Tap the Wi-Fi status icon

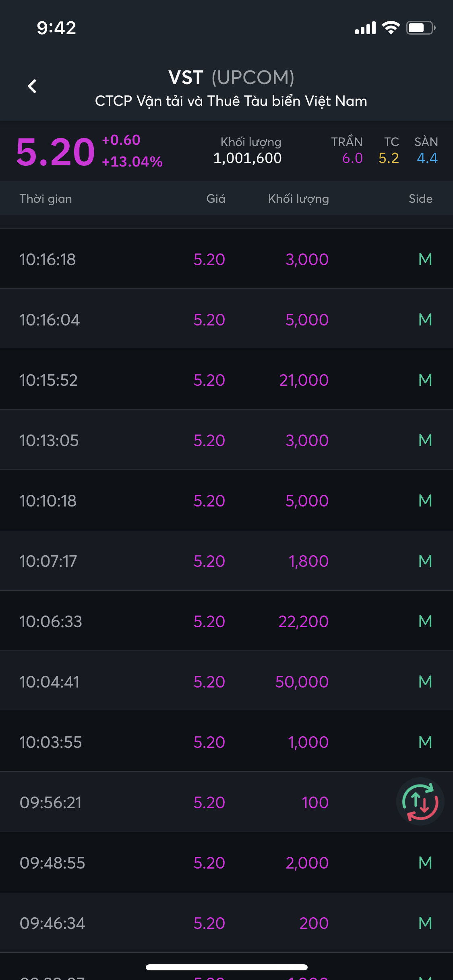tap(390, 28)
